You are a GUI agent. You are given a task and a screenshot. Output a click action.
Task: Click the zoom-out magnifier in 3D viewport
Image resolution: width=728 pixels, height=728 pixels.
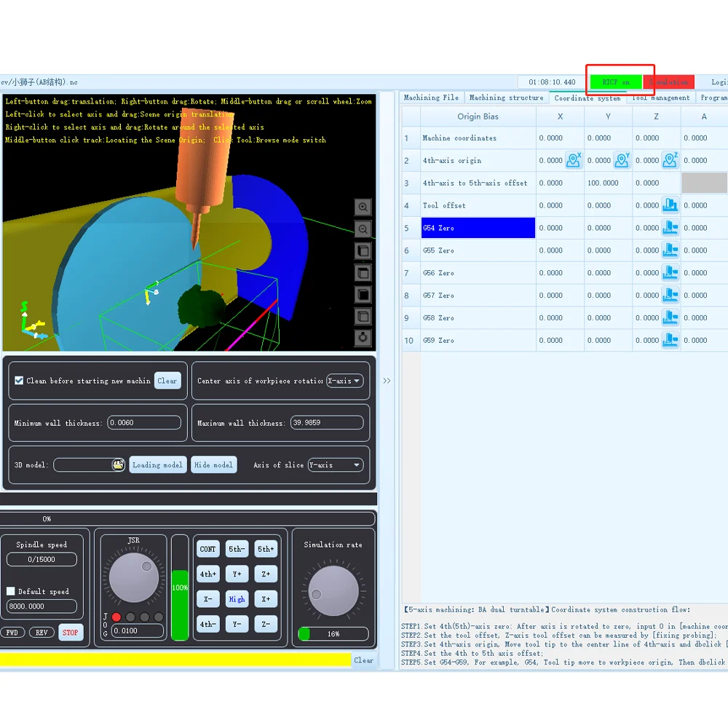[x=363, y=229]
